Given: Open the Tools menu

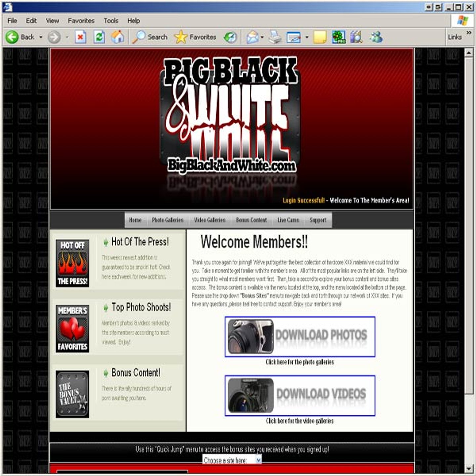Looking at the screenshot, I should pyautogui.click(x=111, y=21).
